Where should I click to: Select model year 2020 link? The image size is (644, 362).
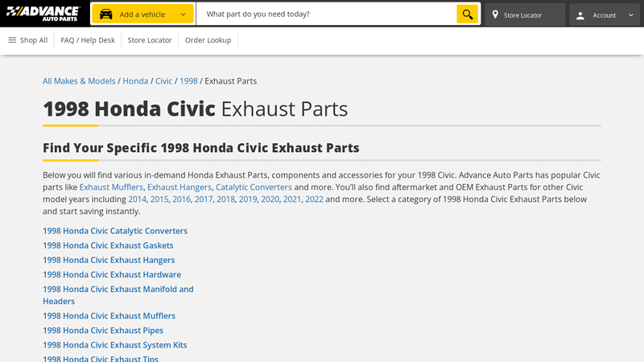(270, 199)
